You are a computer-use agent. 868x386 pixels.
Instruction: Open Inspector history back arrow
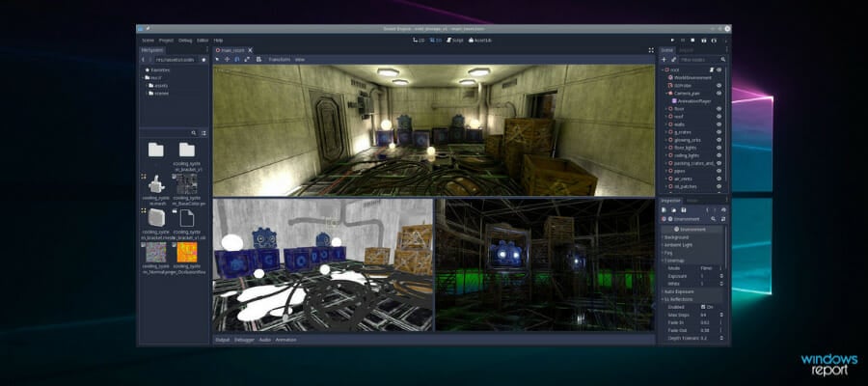pos(707,210)
